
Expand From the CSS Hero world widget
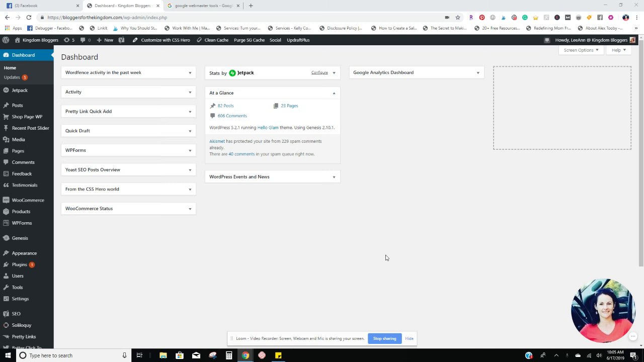click(x=190, y=190)
